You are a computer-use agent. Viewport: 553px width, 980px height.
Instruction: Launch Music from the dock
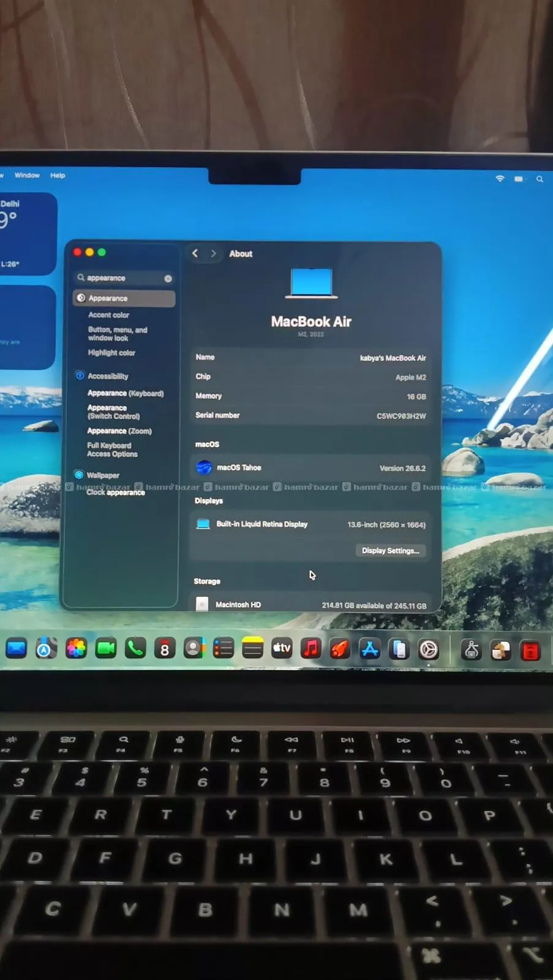pyautogui.click(x=311, y=648)
